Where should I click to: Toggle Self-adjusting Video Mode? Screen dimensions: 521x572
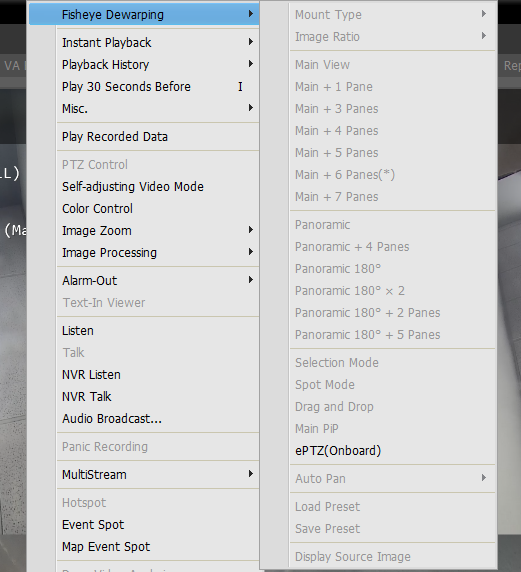pyautogui.click(x=158, y=186)
